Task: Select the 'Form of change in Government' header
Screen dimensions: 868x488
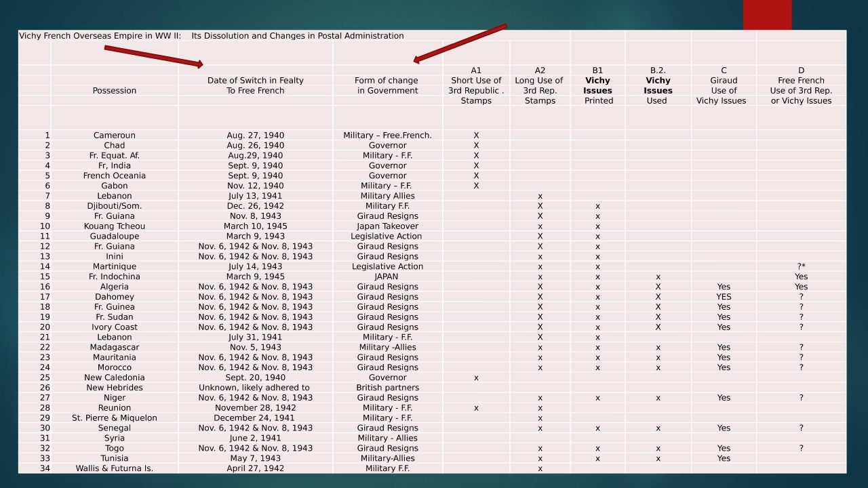Action: (387, 85)
